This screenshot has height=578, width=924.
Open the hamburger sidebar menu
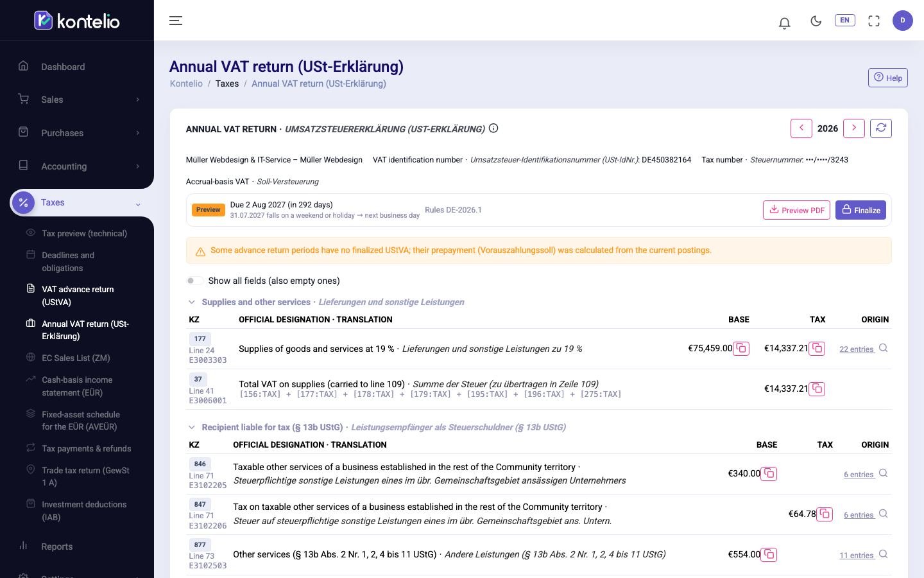(x=176, y=21)
